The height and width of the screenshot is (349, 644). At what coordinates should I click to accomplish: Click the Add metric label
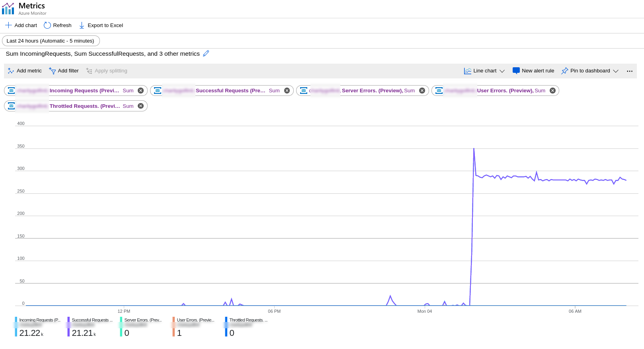(x=29, y=71)
